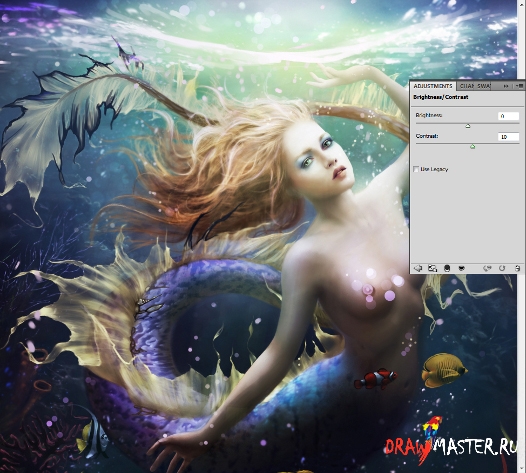Click the Contrast value field
This screenshot has width=526, height=473.
pos(509,137)
